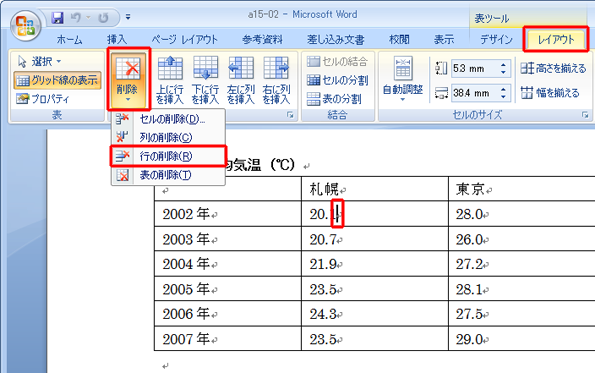The height and width of the screenshot is (373, 595).
Task: Click the row height field 5.3 mm
Action: tap(475, 69)
